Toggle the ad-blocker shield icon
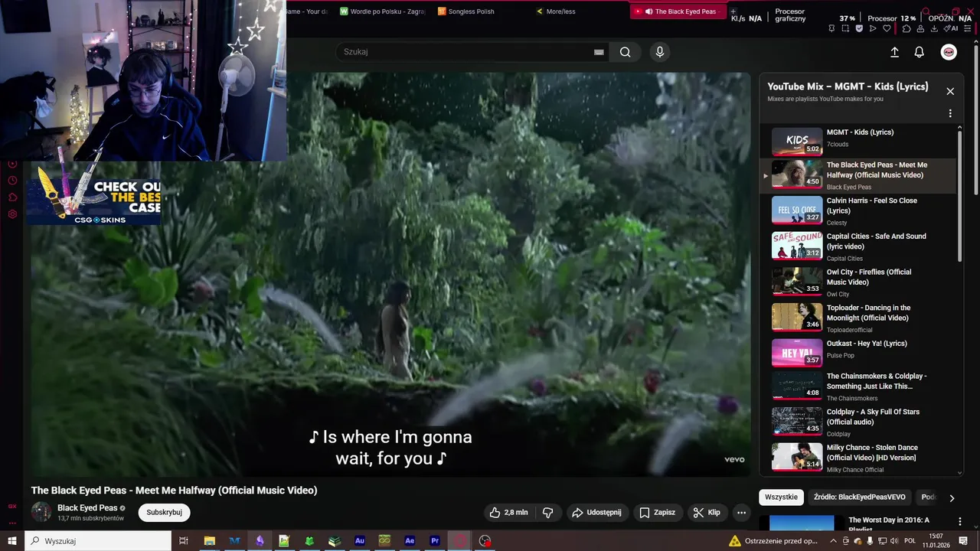Image resolution: width=980 pixels, height=551 pixels. [x=859, y=28]
